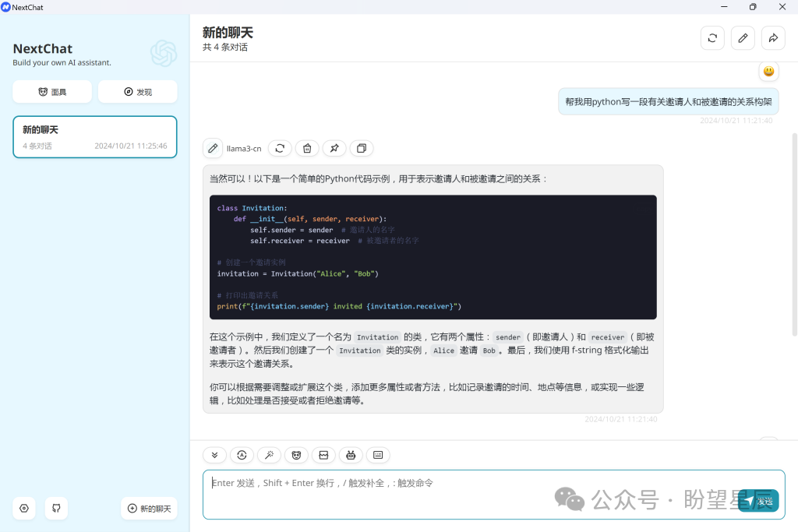The image size is (798, 532).
Task: Click the user message about python邀请人
Action: (668, 102)
